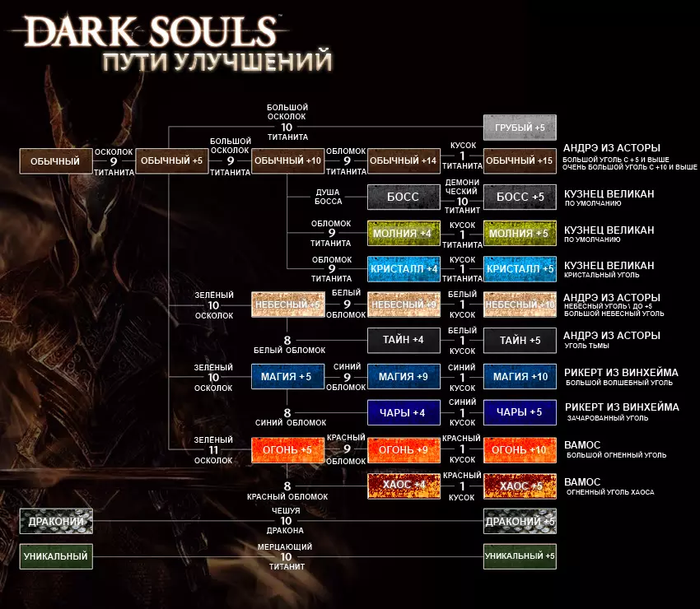This screenshot has width=700, height=609.
Task: Click the МАГИЯ +5 box
Action: [x=288, y=377]
